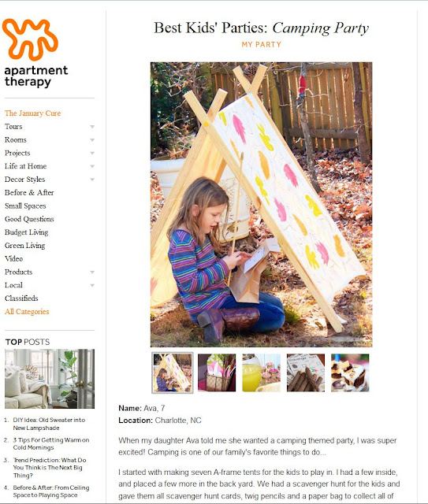Click the MY PARTY category label
Image resolution: width=428 pixels, height=504 pixels.
262,44
